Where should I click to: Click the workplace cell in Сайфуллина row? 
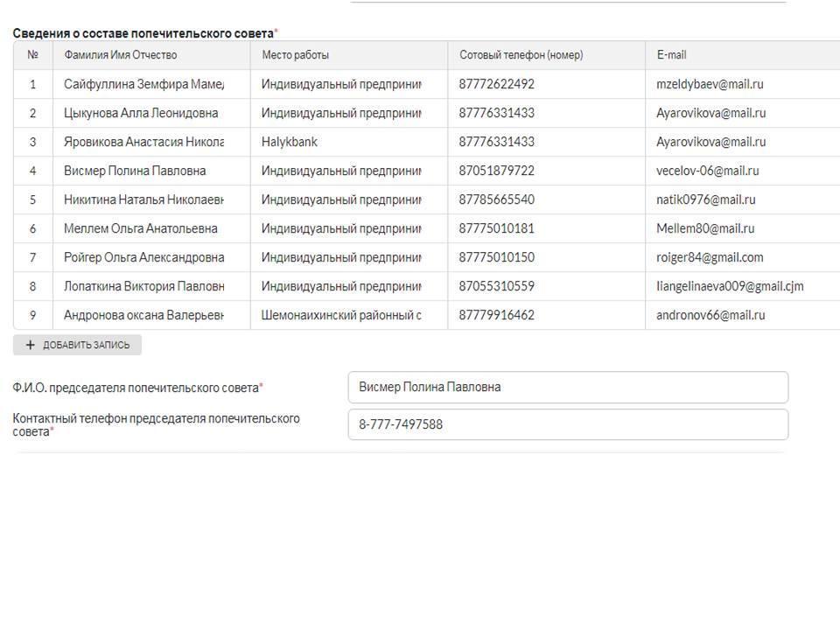click(x=349, y=84)
